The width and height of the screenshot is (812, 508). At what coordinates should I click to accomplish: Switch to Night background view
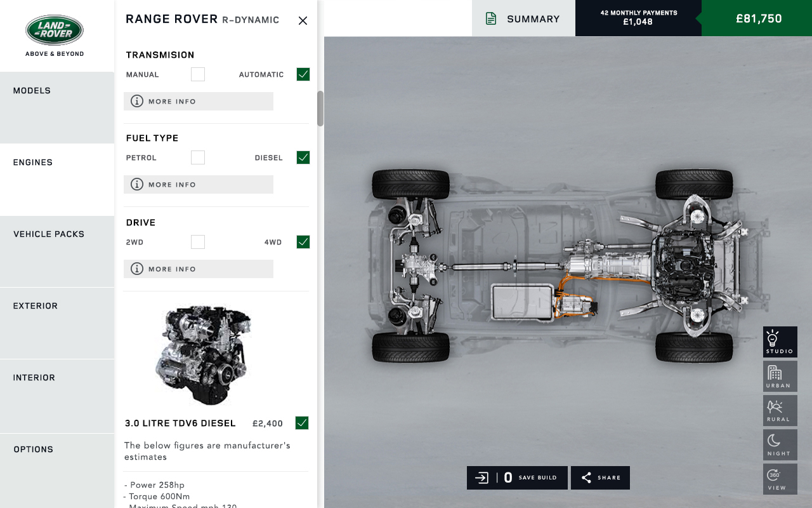coord(780,444)
